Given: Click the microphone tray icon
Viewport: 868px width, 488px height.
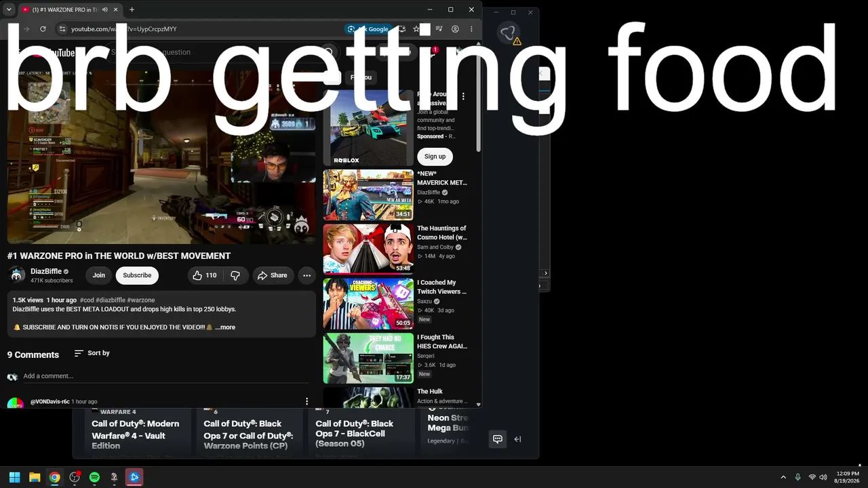Looking at the screenshot, I should pyautogui.click(x=797, y=477).
